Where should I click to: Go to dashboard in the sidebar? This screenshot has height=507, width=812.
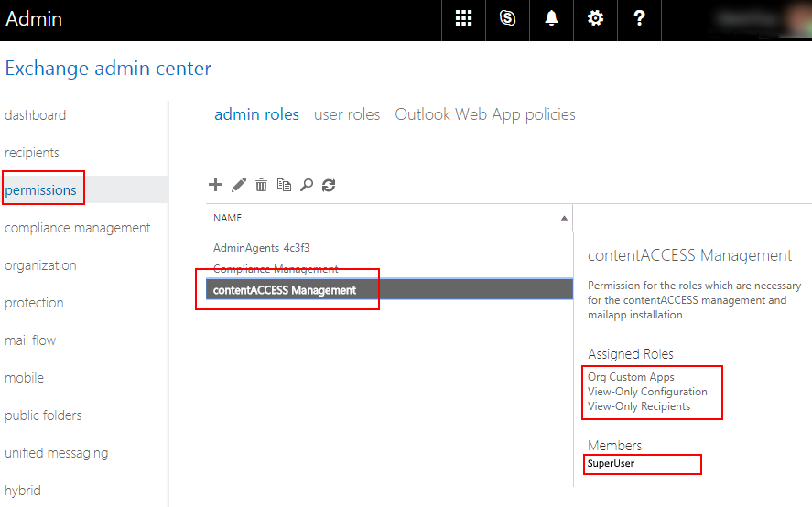point(35,115)
